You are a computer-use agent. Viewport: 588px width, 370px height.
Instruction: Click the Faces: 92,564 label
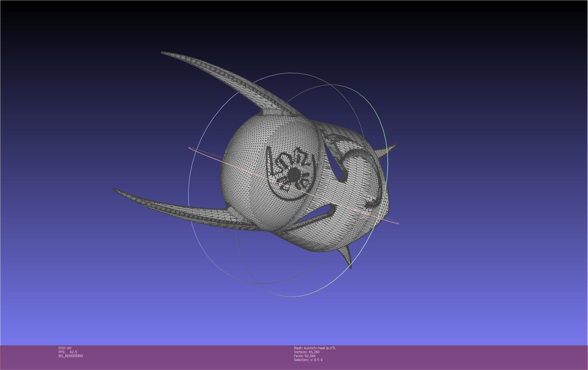coord(305,356)
